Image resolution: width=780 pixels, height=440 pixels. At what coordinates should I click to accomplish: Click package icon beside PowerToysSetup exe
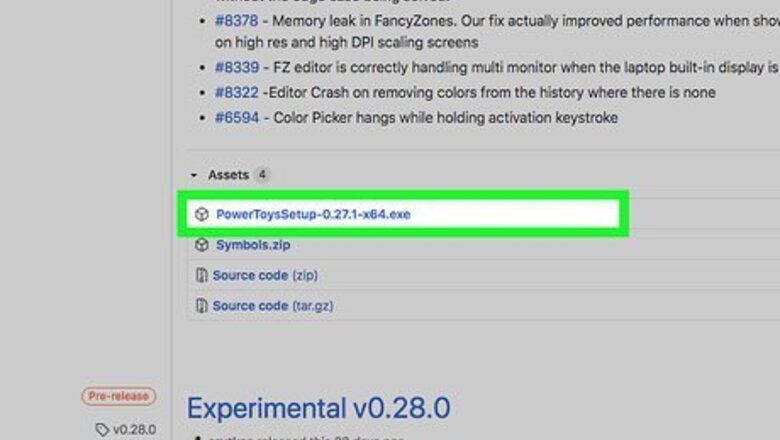click(201, 214)
